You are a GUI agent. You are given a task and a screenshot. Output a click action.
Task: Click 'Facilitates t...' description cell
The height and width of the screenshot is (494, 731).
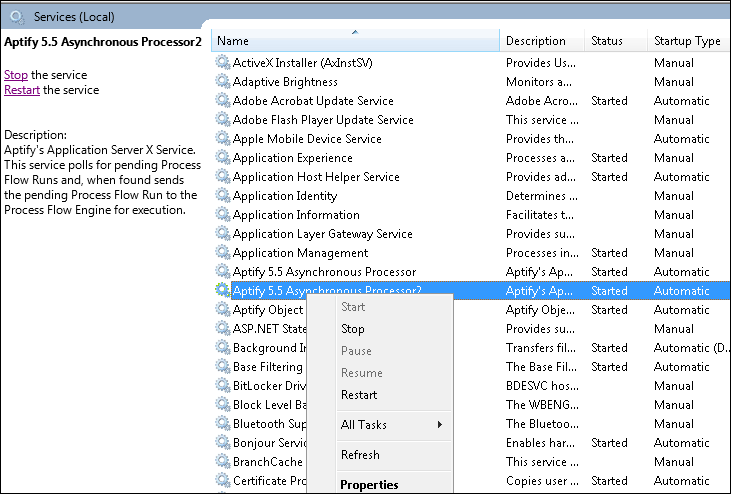pyautogui.click(x=539, y=215)
